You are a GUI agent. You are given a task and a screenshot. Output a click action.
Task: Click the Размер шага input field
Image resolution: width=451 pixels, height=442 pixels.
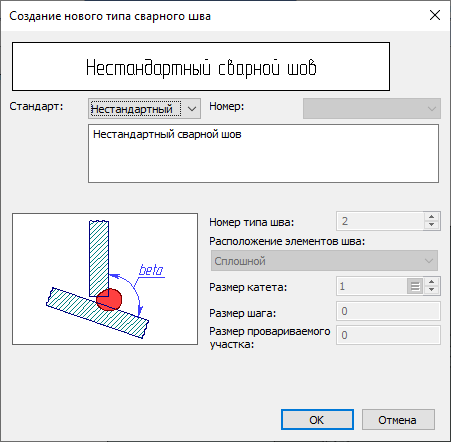pos(388,311)
